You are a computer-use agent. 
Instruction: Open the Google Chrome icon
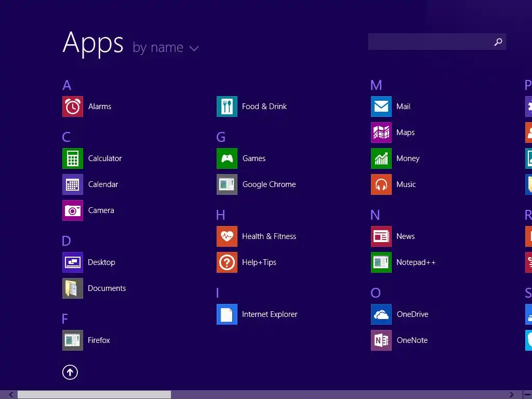227,184
